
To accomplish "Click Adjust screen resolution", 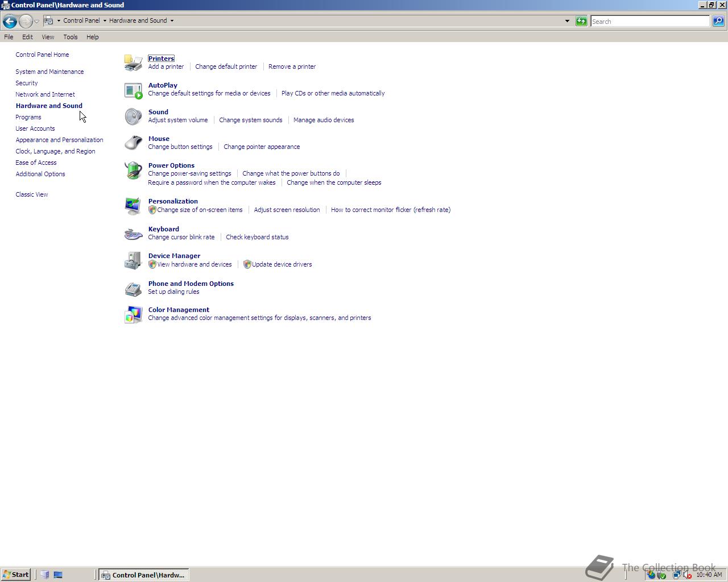I will (287, 210).
